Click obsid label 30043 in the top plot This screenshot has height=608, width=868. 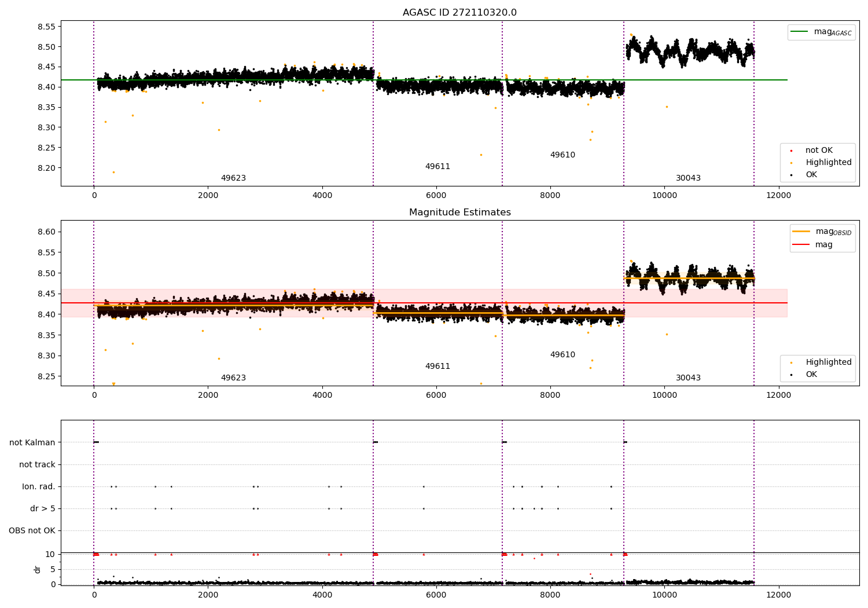(x=688, y=178)
